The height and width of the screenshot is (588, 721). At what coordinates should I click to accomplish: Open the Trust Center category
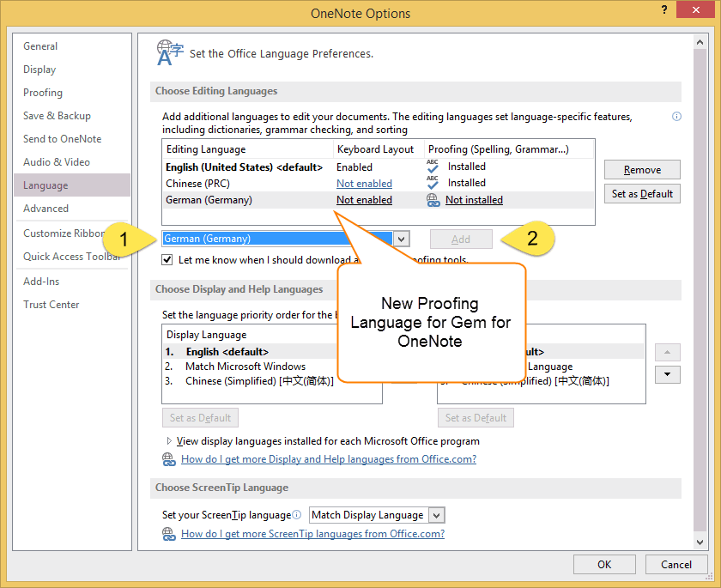tap(51, 305)
